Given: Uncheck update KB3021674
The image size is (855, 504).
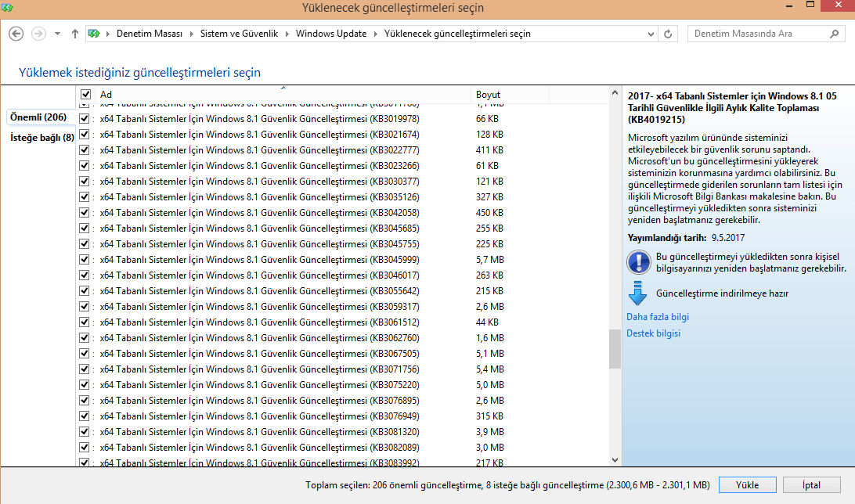Looking at the screenshot, I should (x=85, y=134).
